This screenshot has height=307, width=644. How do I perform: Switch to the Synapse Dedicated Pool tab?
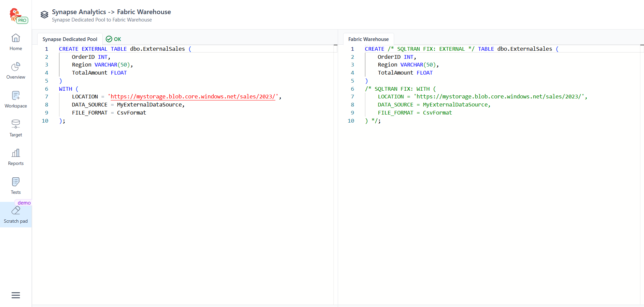click(x=70, y=39)
